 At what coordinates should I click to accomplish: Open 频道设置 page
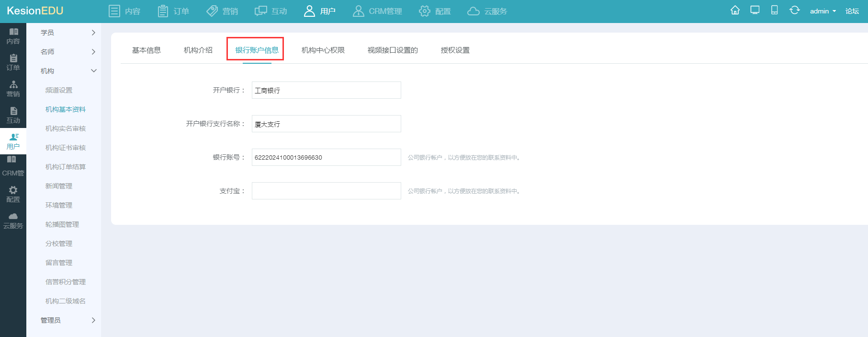coord(59,90)
